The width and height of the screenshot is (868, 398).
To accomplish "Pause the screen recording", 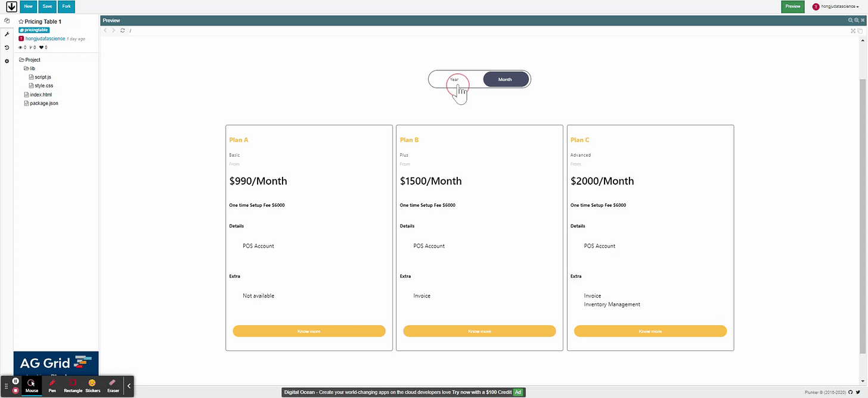I will click(15, 381).
